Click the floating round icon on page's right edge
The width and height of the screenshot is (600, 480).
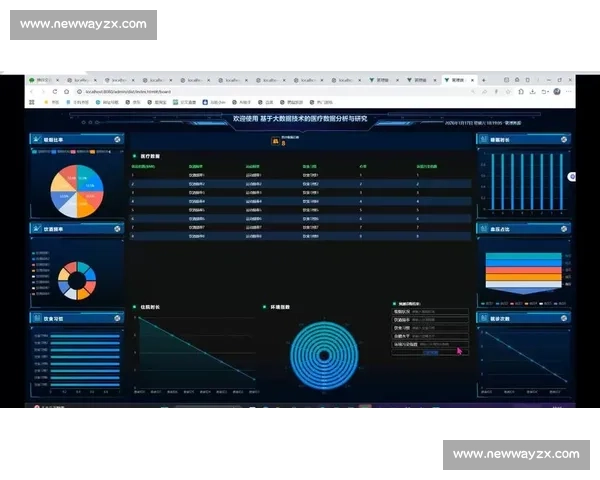tap(572, 176)
